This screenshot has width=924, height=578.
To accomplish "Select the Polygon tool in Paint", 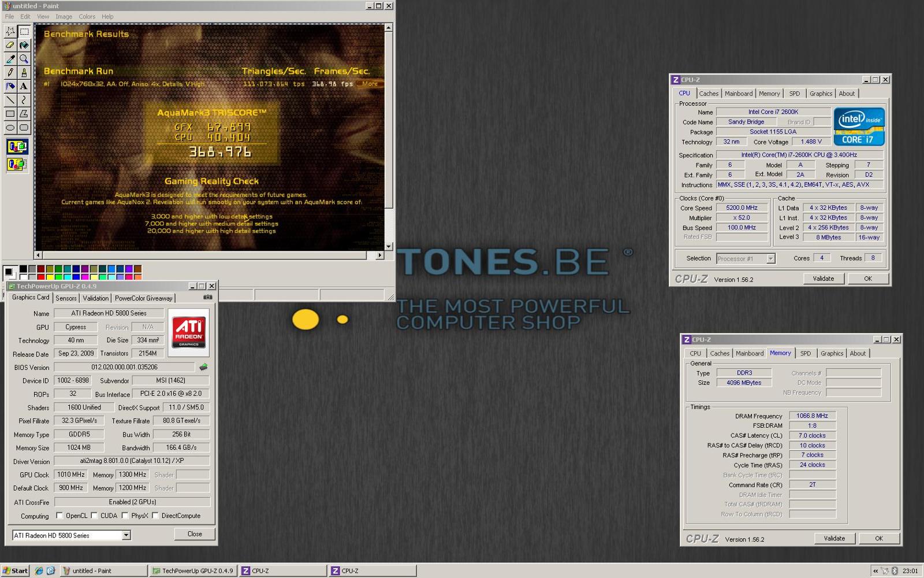I will 24,114.
